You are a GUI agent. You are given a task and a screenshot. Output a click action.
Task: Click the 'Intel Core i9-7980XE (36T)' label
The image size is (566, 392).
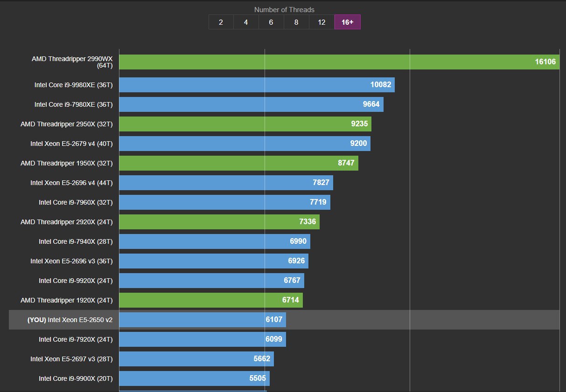(x=74, y=104)
